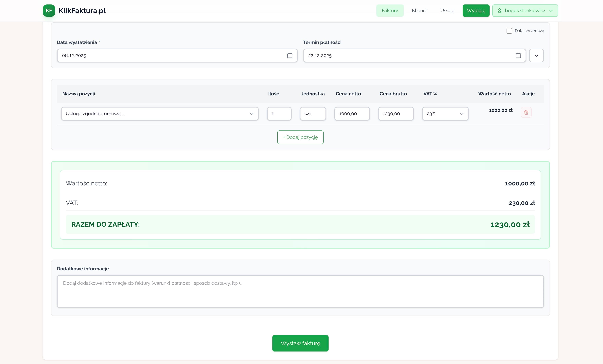The height and width of the screenshot is (364, 603).
Task: Switch to the Klienci section
Action: (x=419, y=11)
